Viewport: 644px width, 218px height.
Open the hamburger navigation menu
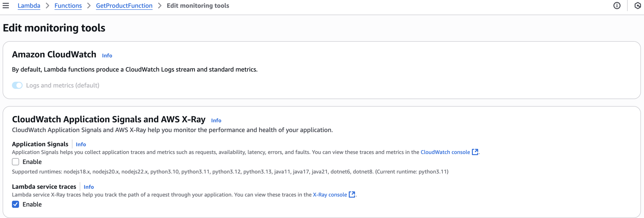(6, 6)
